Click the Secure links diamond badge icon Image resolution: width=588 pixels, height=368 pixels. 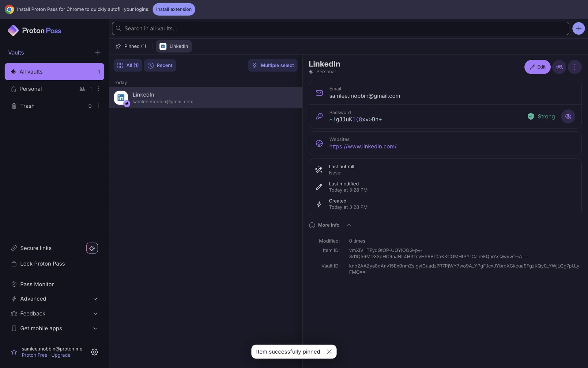pyautogui.click(x=92, y=248)
